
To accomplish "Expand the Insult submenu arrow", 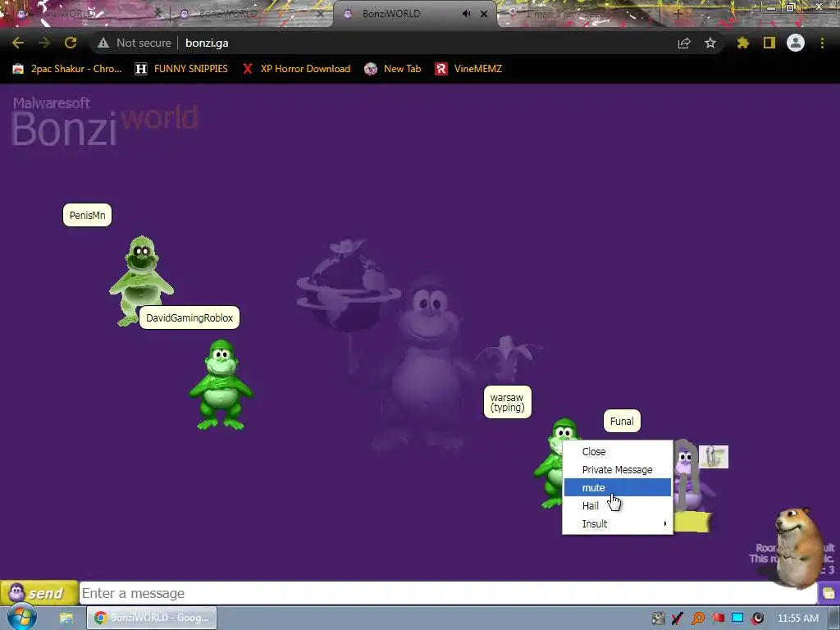I will [x=664, y=523].
